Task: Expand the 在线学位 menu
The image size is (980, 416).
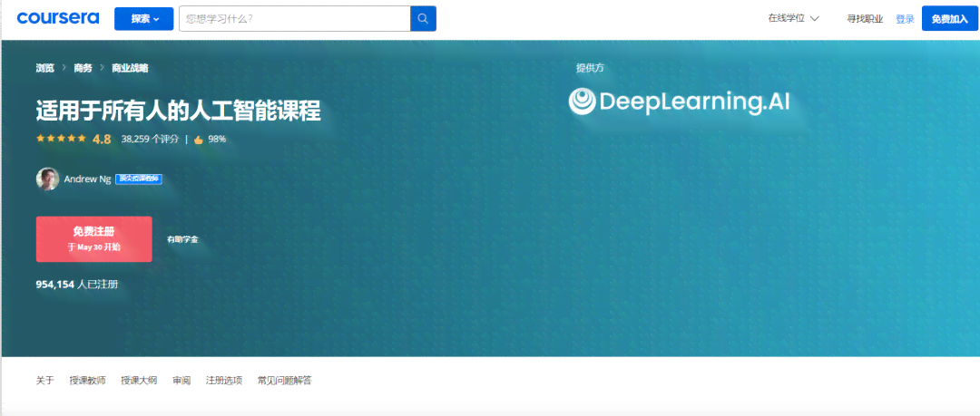Action: coord(793,19)
